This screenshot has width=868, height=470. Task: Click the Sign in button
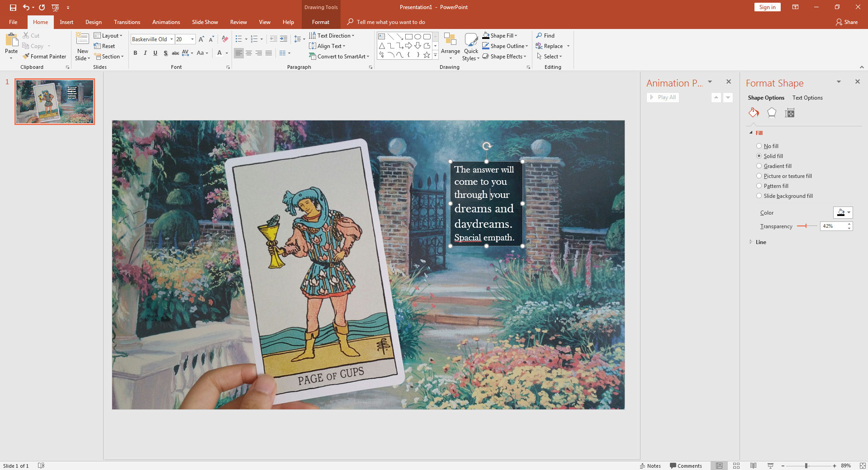point(767,7)
